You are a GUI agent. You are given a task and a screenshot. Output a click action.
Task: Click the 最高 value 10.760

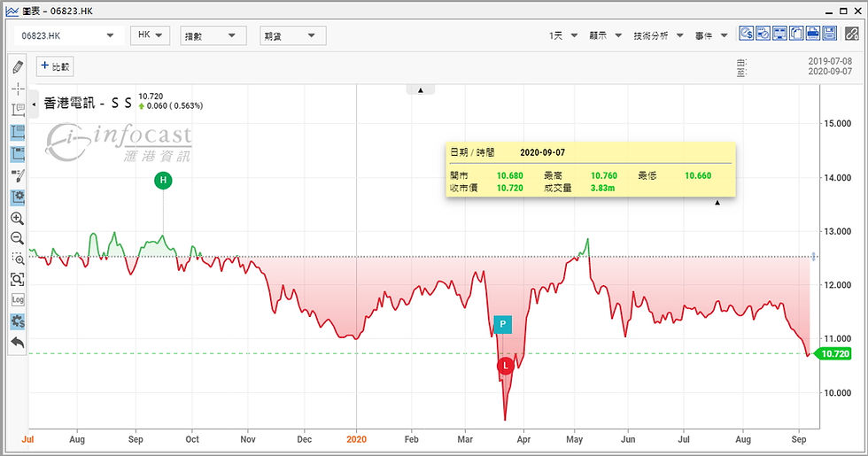(603, 175)
